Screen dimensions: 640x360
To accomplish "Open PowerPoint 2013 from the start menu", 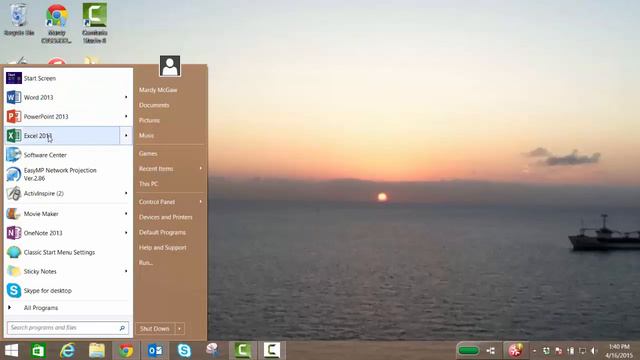I will (x=62, y=117).
